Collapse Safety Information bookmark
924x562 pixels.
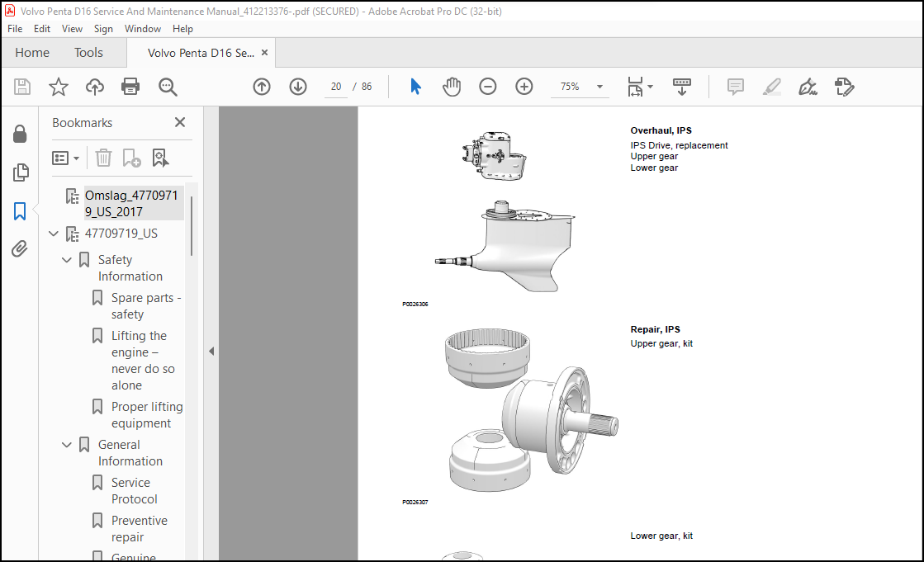tap(67, 260)
